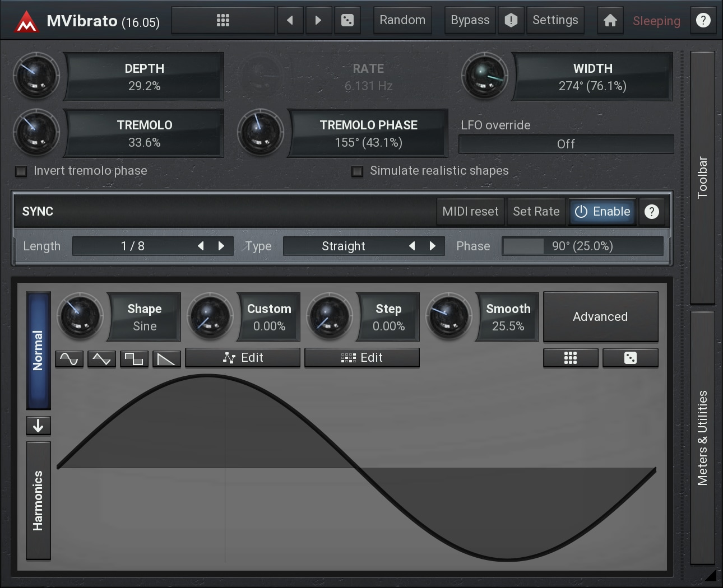Open the Length 1 / 8 selector
The width and height of the screenshot is (723, 588).
click(x=152, y=246)
